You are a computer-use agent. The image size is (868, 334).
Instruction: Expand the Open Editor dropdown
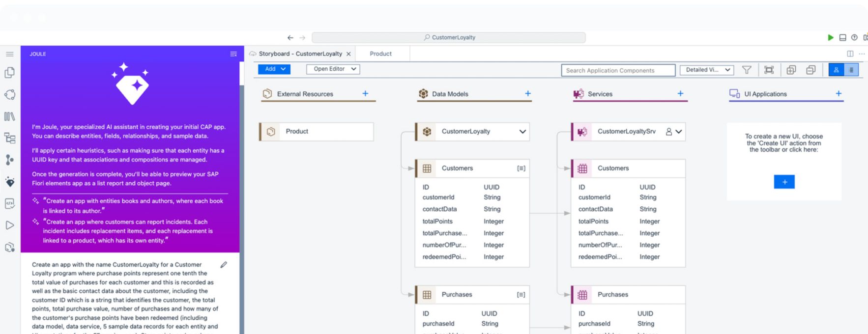point(333,69)
